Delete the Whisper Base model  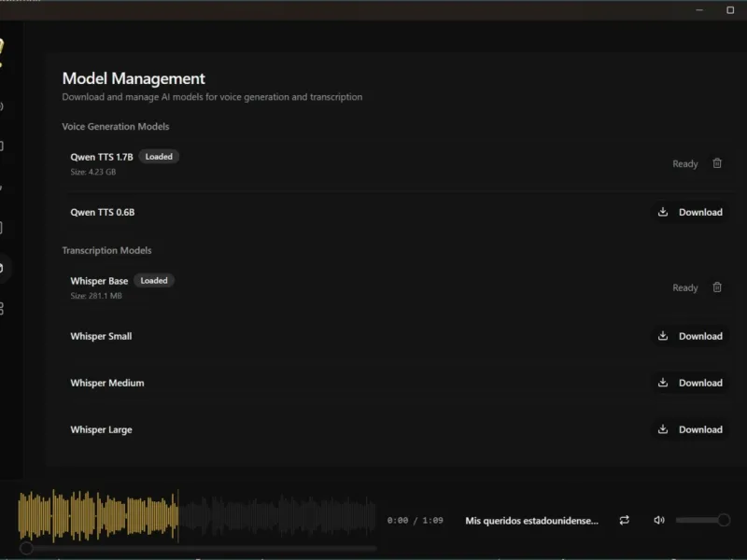point(717,287)
